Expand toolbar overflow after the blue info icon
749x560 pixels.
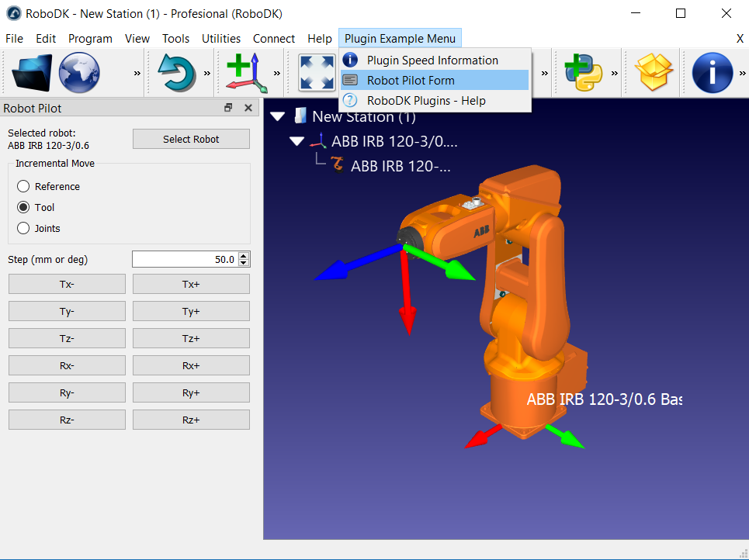742,73
